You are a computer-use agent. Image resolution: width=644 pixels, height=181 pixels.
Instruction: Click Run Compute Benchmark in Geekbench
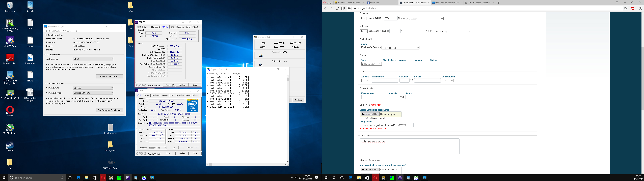(x=110, y=110)
